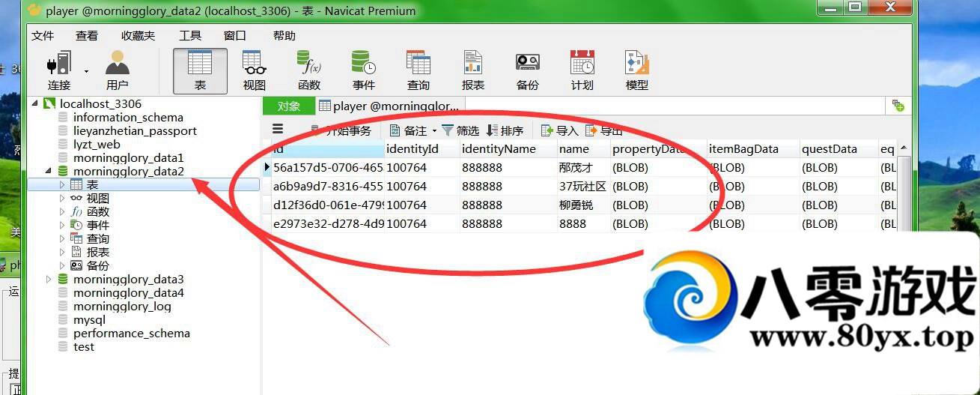This screenshot has width=980, height=395.
Task: Collapse the localhost_3306 connection tree
Action: (35, 103)
